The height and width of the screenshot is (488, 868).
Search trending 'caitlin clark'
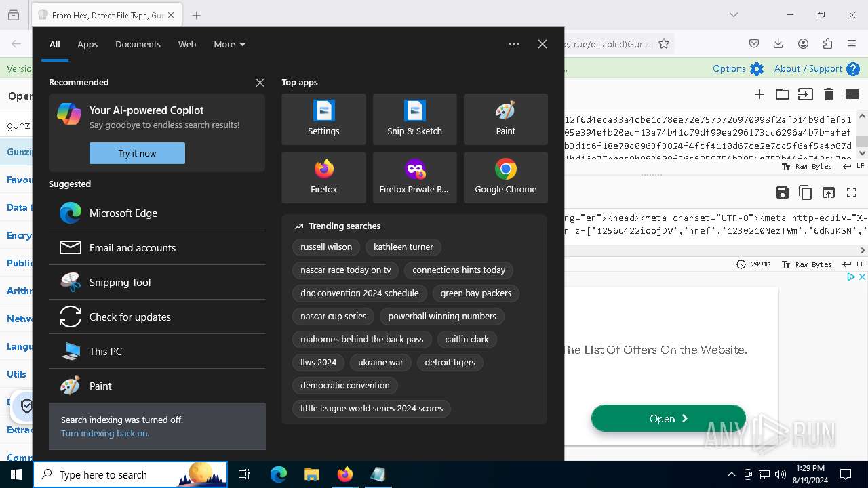(x=467, y=339)
